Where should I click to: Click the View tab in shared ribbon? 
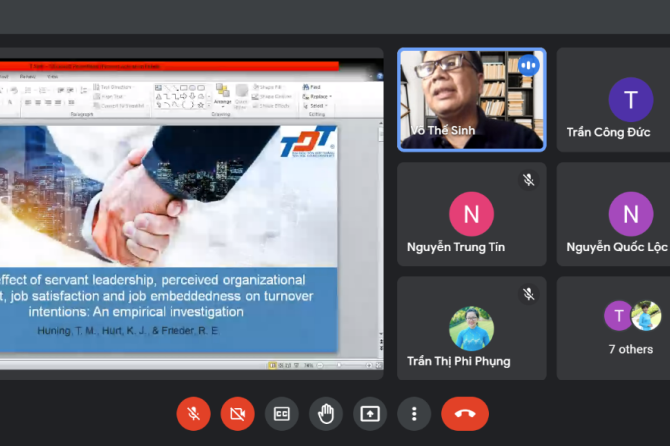pos(53,76)
